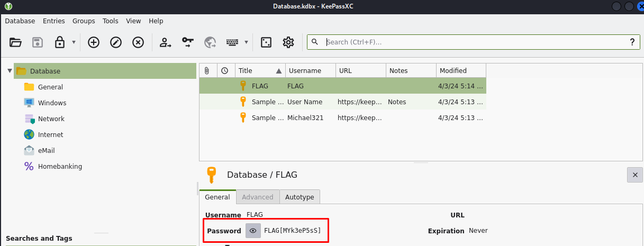Click the key icon of Michael321 entry
Screen dimensions: 644x246
click(243, 117)
